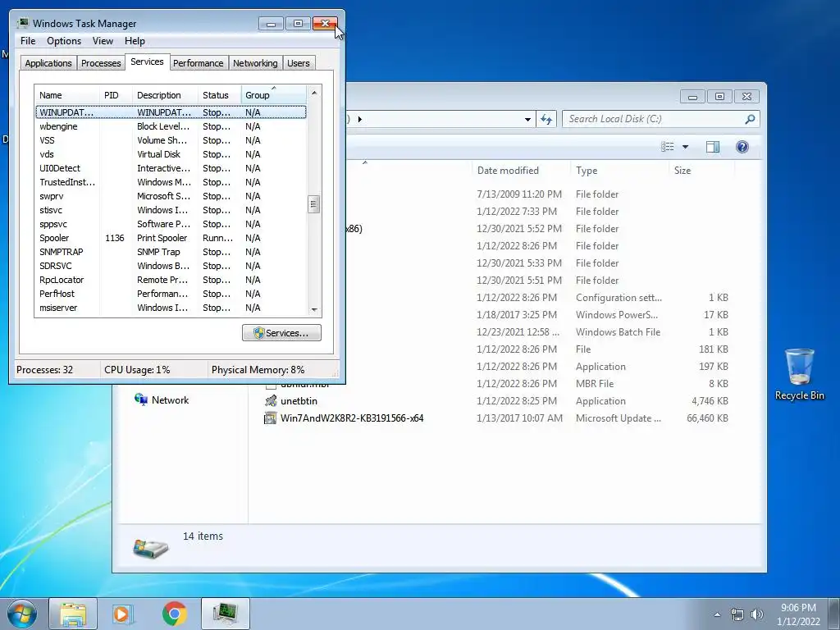The height and width of the screenshot is (630, 840).
Task: Select the PerfHost service row
Action: coord(171,294)
